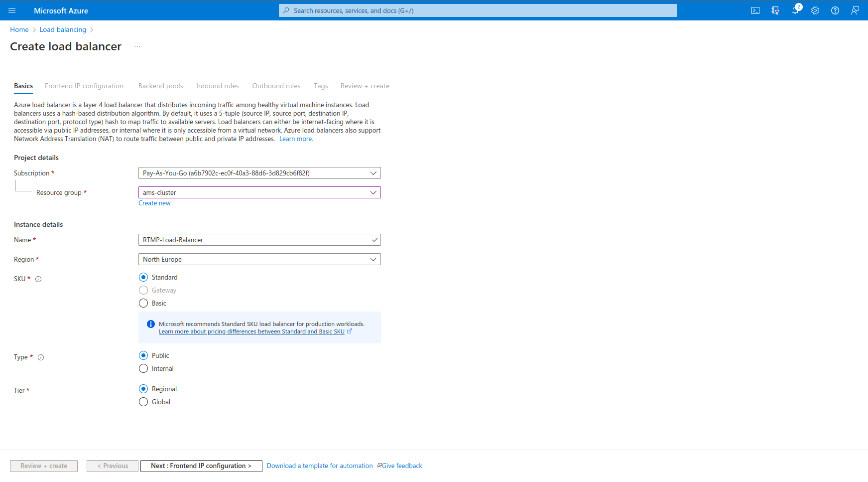Viewport: 868px width, 482px height.
Task: Click Create new resource group link
Action: [154, 203]
